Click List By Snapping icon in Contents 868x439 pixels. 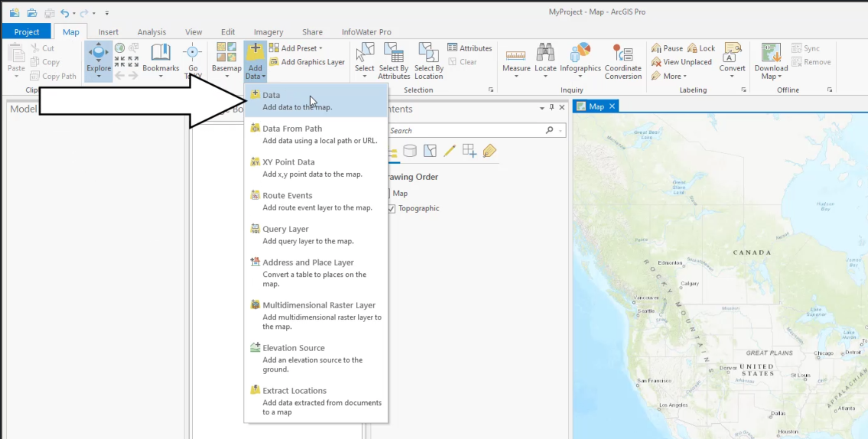(x=470, y=151)
